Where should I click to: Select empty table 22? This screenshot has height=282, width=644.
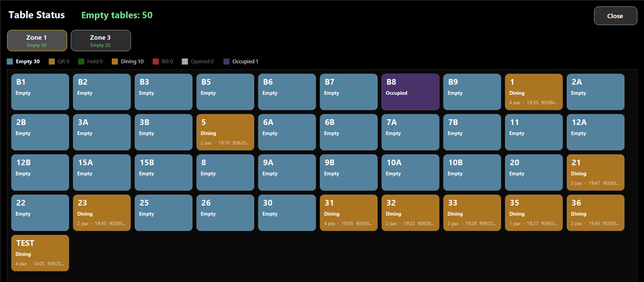[40, 213]
